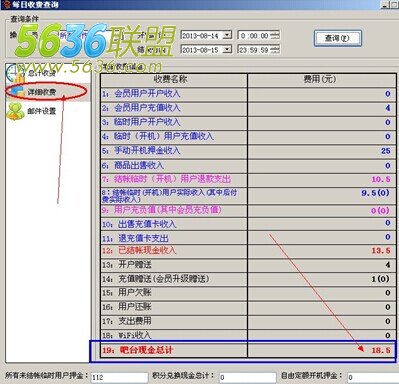Expand the start date 2013-08-14 dropdown
Screen dimensions: 399x384
point(227,35)
